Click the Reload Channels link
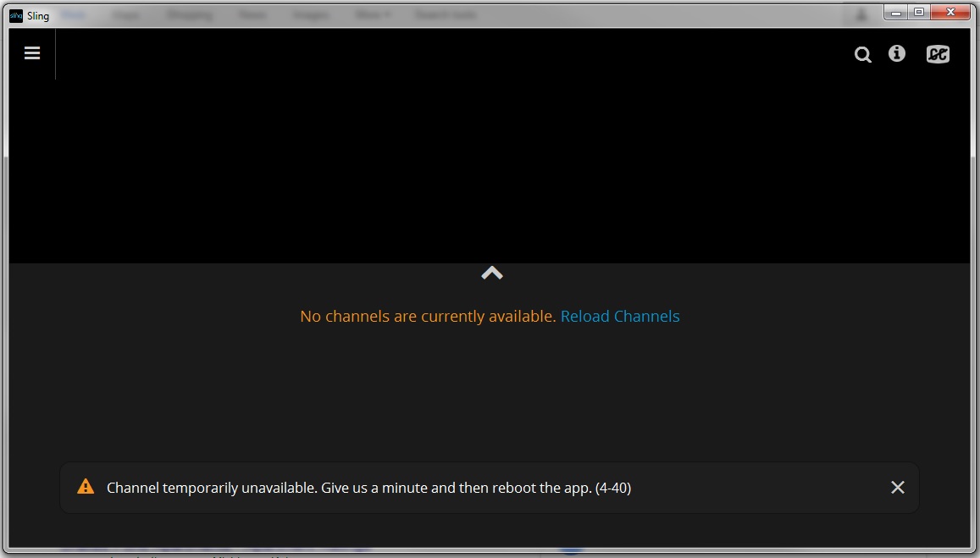This screenshot has width=980, height=558. pos(620,317)
